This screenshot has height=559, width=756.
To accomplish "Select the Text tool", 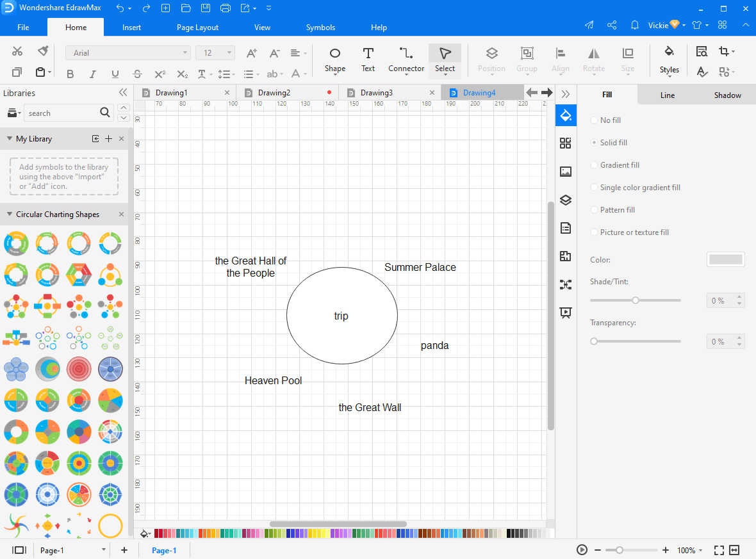I will [x=368, y=60].
